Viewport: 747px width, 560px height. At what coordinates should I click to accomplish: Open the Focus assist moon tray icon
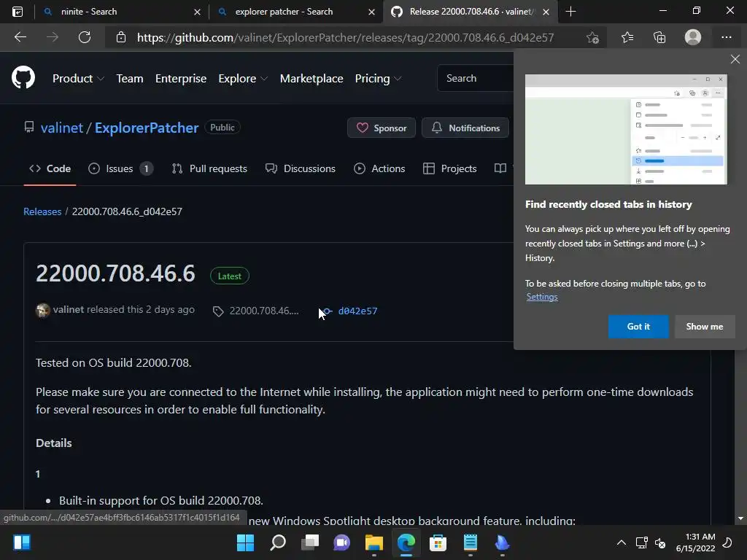[727, 542]
